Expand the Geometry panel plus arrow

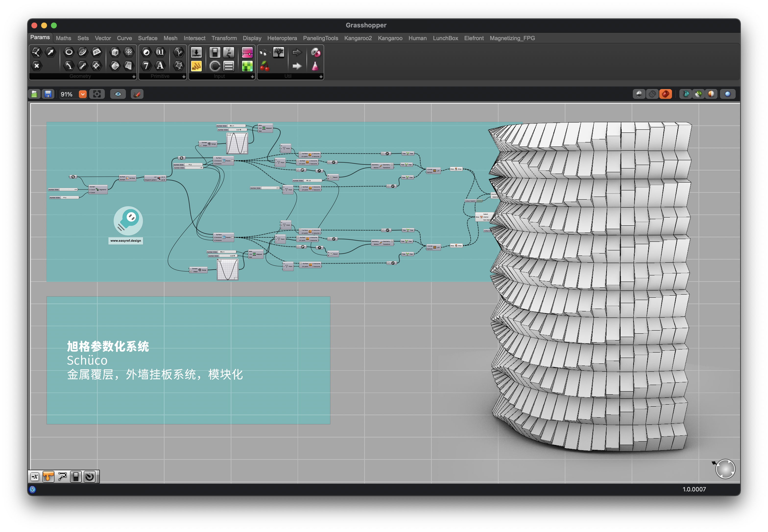click(134, 77)
